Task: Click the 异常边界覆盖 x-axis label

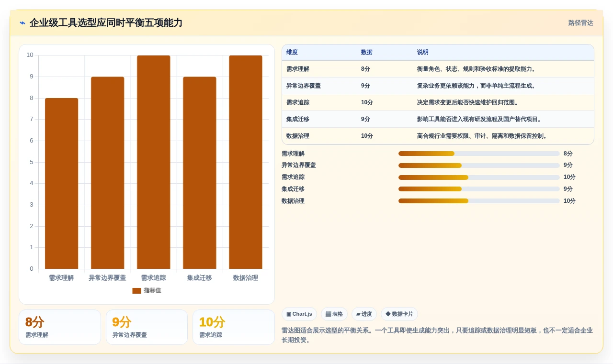Action: [107, 278]
